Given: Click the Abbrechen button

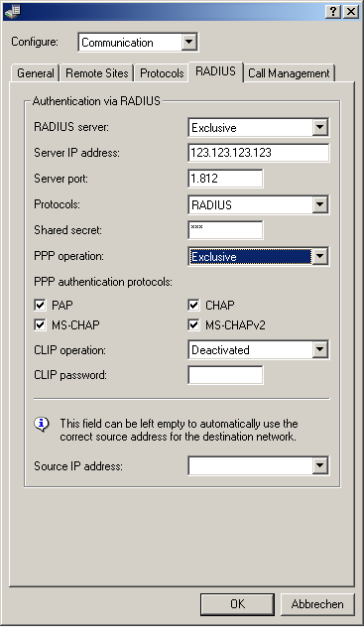Looking at the screenshot, I should [x=317, y=604].
